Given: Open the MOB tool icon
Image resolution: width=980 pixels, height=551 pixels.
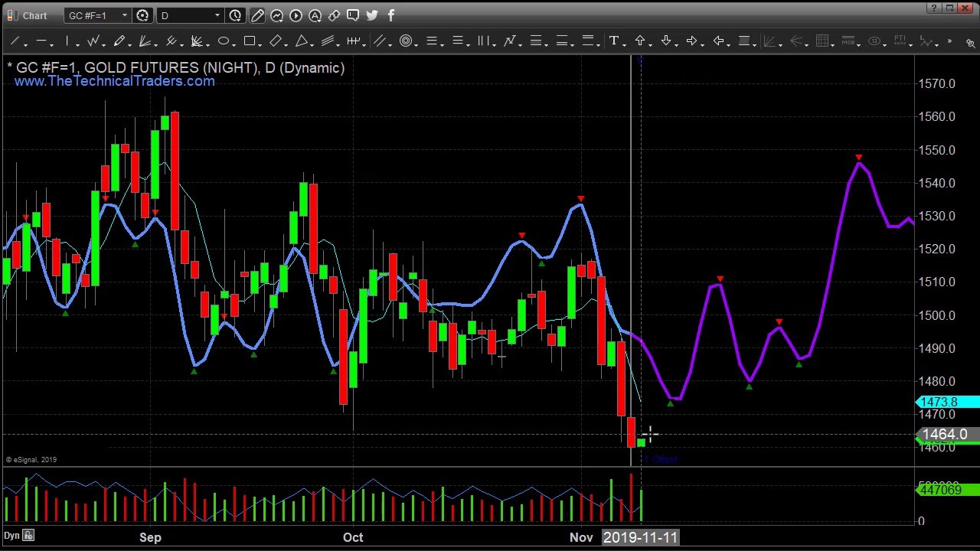Looking at the screenshot, I should click(848, 41).
